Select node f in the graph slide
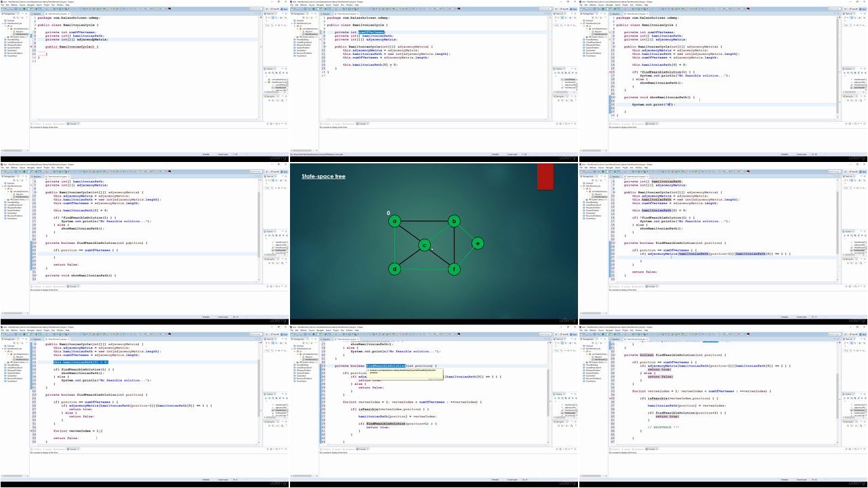Screen dimensions: 868x488 (x=454, y=269)
